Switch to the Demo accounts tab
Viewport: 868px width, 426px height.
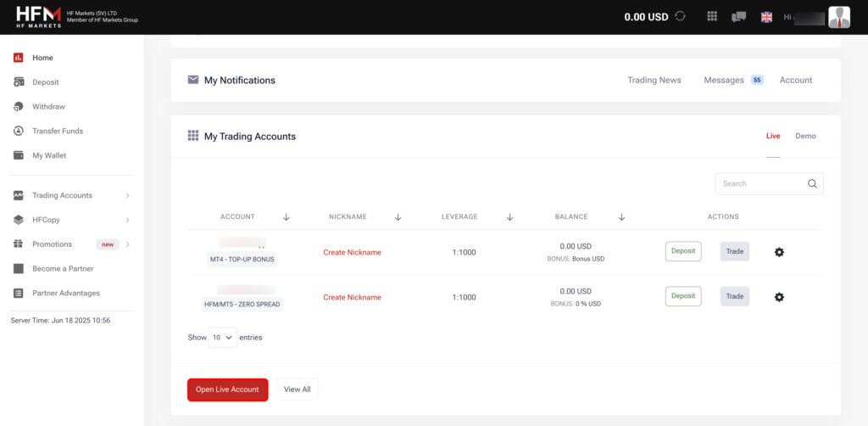click(805, 136)
